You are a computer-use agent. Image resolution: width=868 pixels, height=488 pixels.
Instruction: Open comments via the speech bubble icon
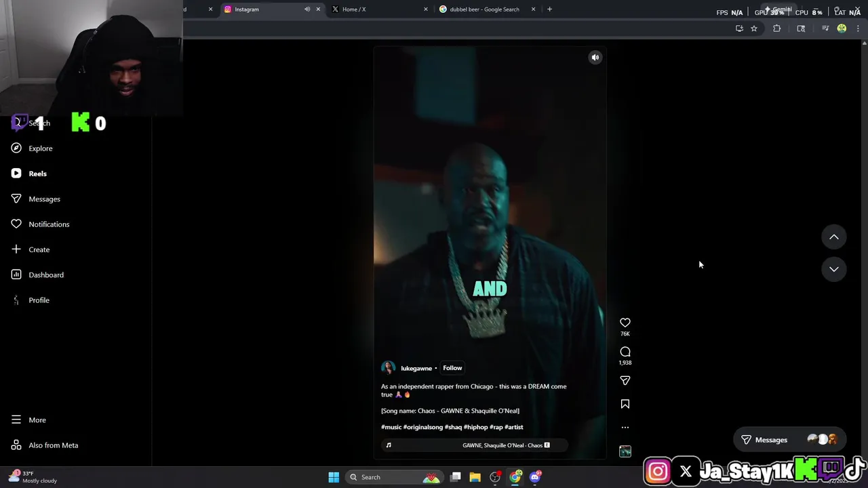click(x=625, y=352)
